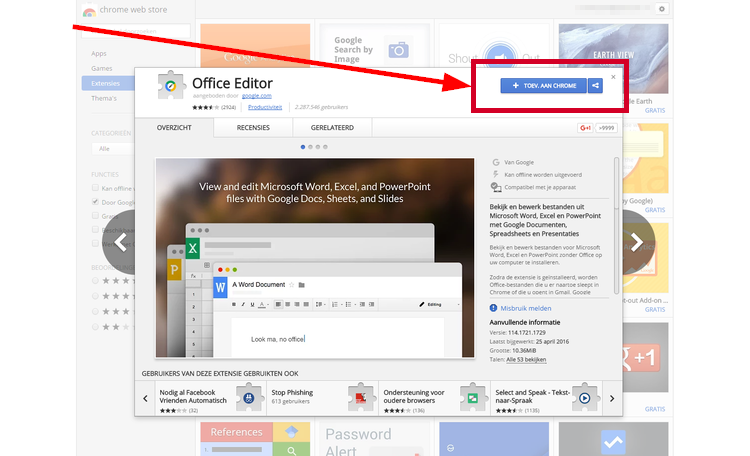The width and height of the screenshot is (750, 456).
Task: Click the star rating of Office Editor
Action: [x=206, y=107]
